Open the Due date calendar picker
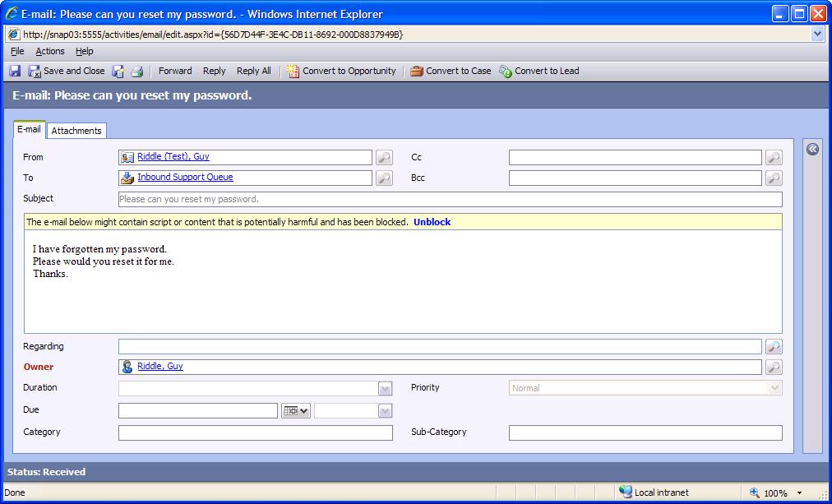This screenshot has height=504, width=832. 294,409
